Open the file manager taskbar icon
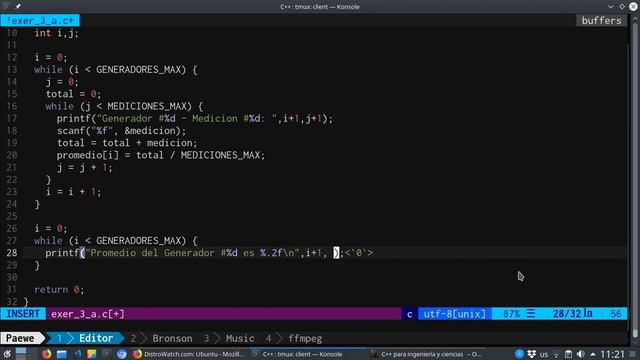The width and height of the screenshot is (640, 360). pyautogui.click(x=62, y=354)
